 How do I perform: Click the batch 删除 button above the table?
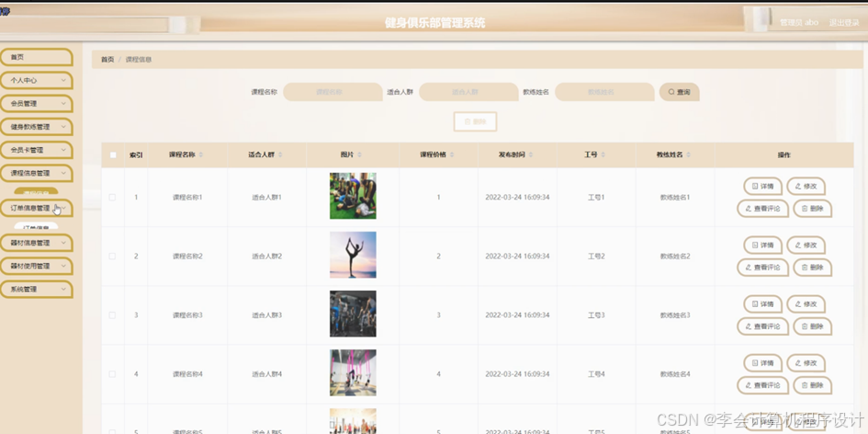pos(475,122)
